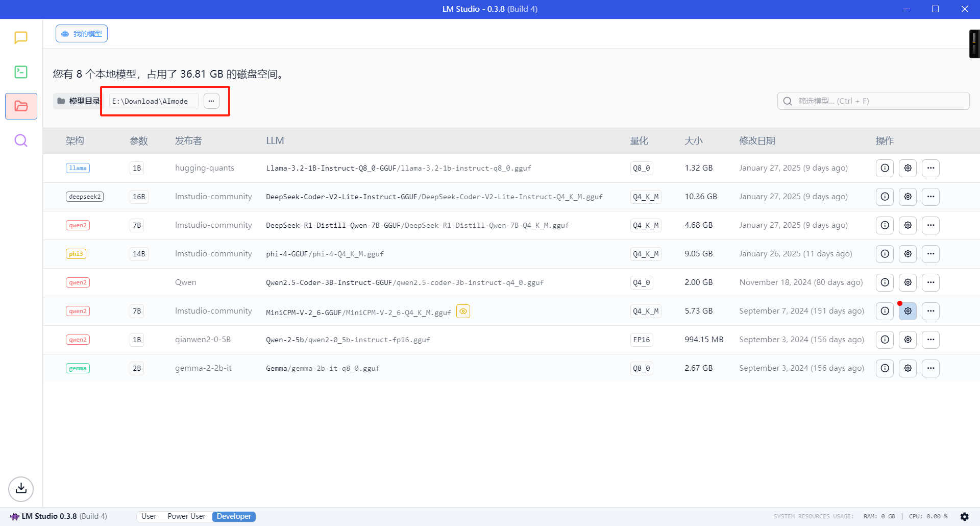
Task: Open highlighted settings gear for MiniCPM-V-2_6
Action: coord(908,311)
